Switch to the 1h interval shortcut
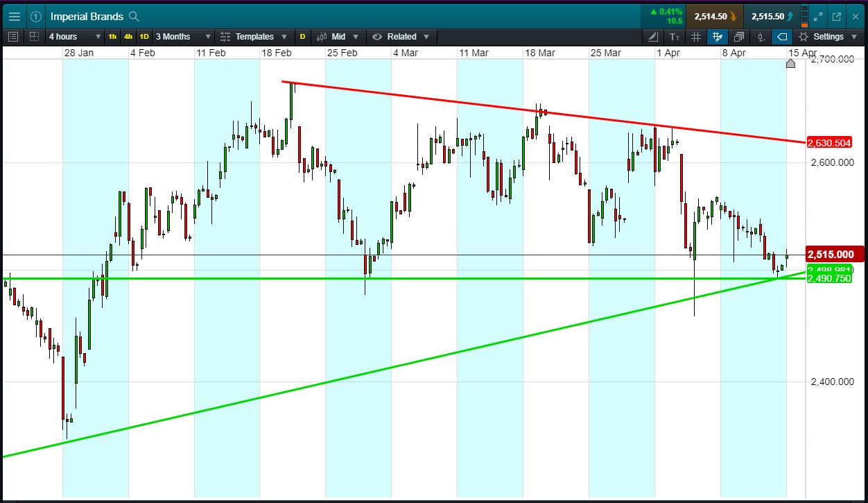Image resolution: width=868 pixels, height=503 pixels. tap(112, 37)
